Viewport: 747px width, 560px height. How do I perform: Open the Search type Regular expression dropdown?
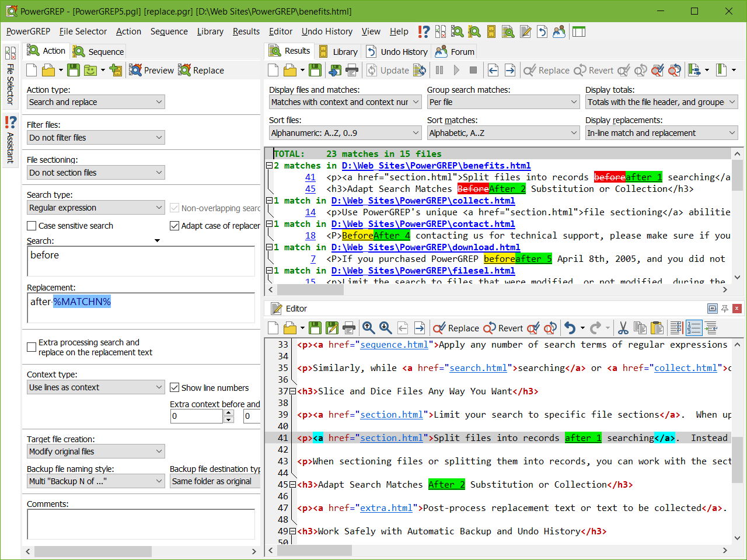click(96, 208)
